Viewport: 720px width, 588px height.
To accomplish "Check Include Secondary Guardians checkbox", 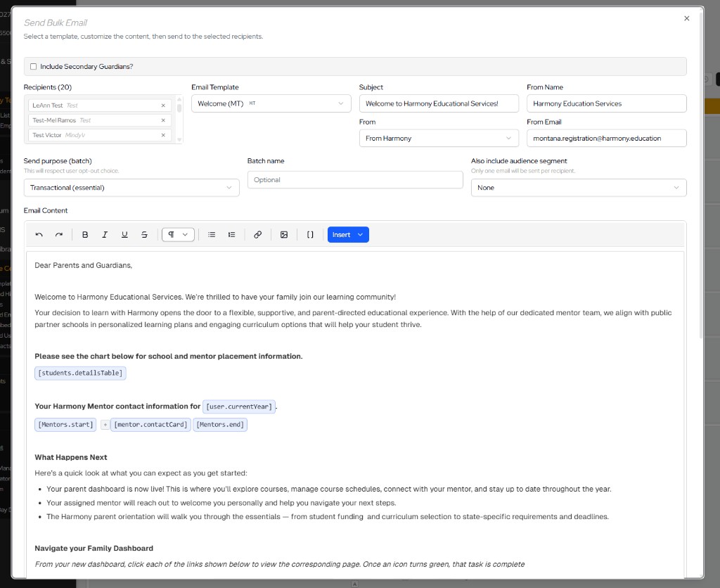I will (x=34, y=67).
